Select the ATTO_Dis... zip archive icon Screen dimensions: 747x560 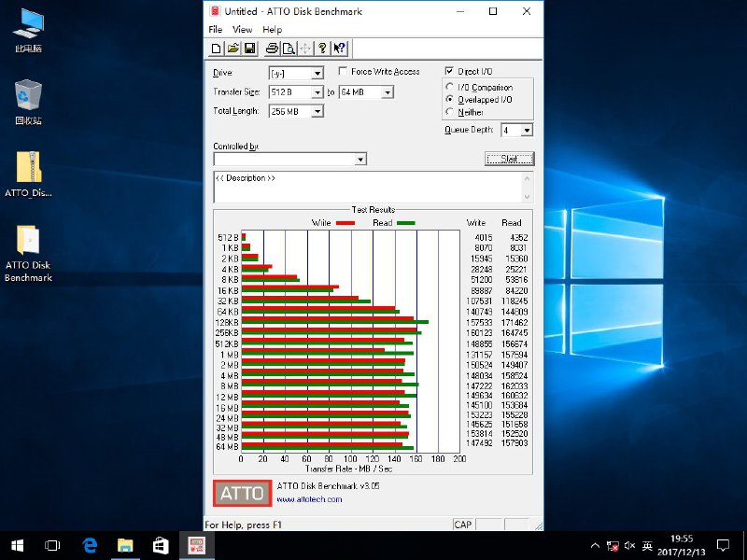click(29, 175)
